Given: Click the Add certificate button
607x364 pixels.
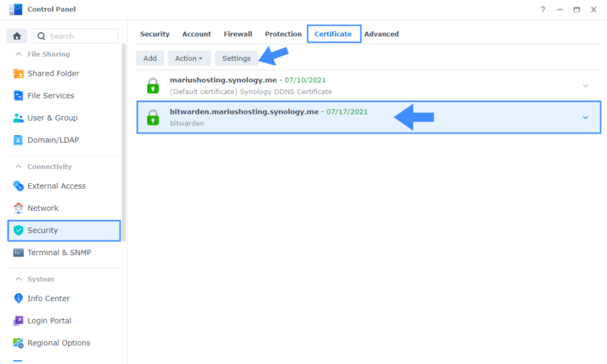Looking at the screenshot, I should pos(149,58).
